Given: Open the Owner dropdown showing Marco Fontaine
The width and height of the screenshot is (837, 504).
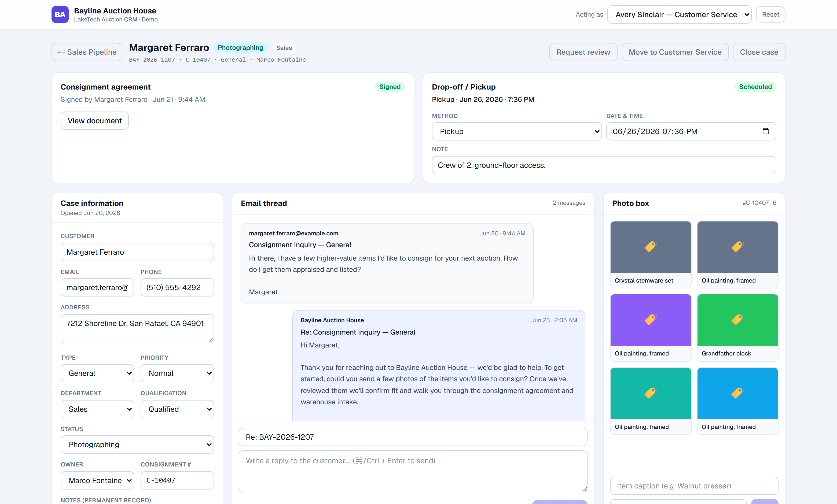Looking at the screenshot, I should click(97, 480).
